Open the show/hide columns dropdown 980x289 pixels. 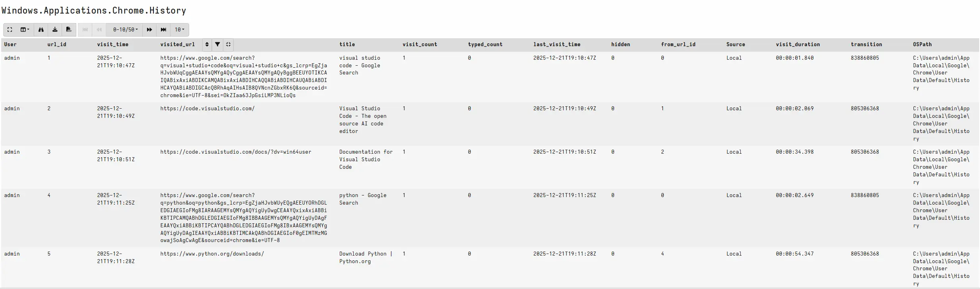click(x=25, y=29)
